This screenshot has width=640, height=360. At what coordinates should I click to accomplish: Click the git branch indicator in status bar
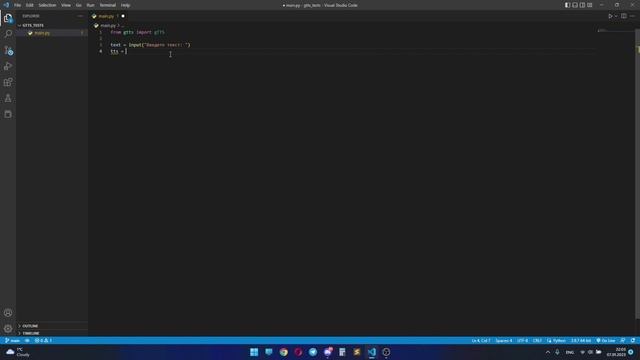(x=12, y=340)
